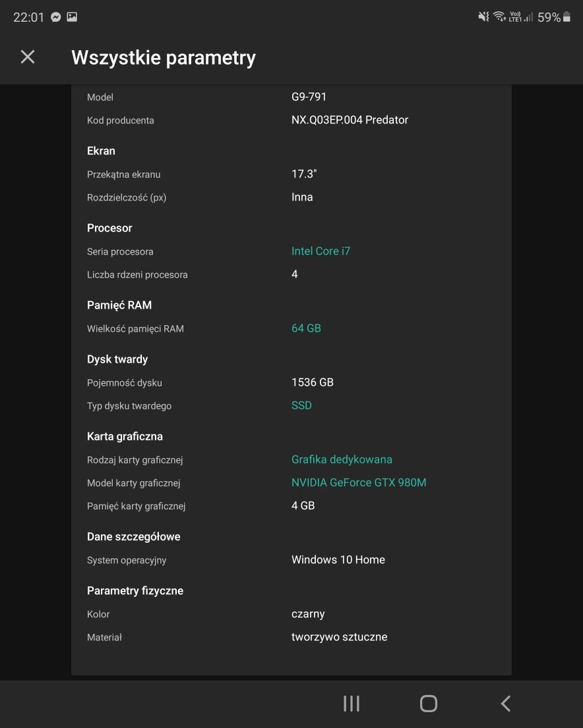
Task: Select the material value tworzywo sztuczne
Action: (339, 637)
